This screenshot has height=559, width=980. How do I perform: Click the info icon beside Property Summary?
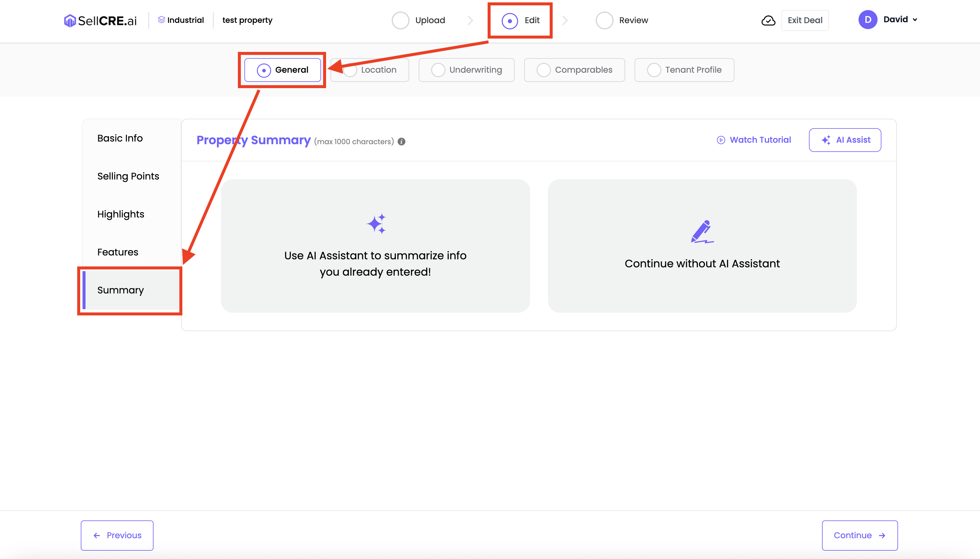[402, 142]
